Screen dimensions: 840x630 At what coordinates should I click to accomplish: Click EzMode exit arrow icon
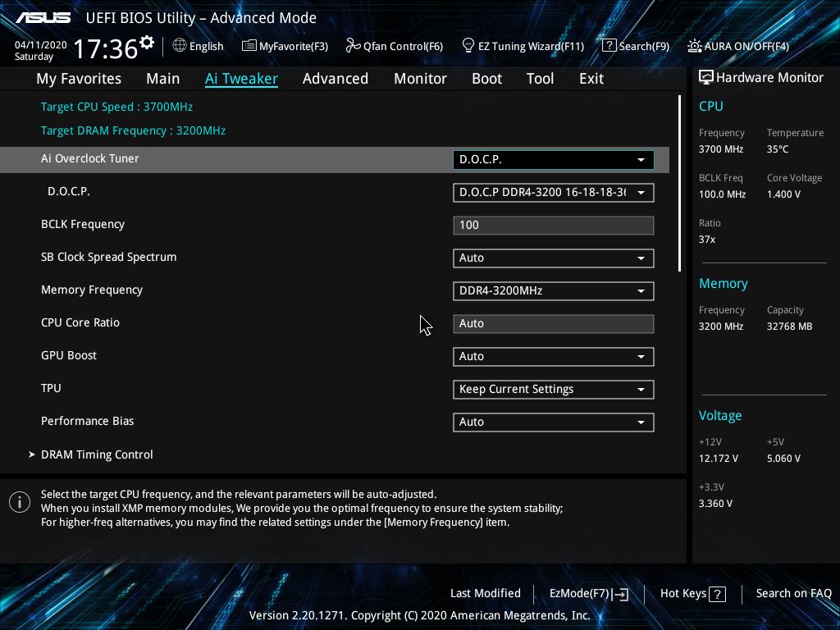pyautogui.click(x=620, y=594)
